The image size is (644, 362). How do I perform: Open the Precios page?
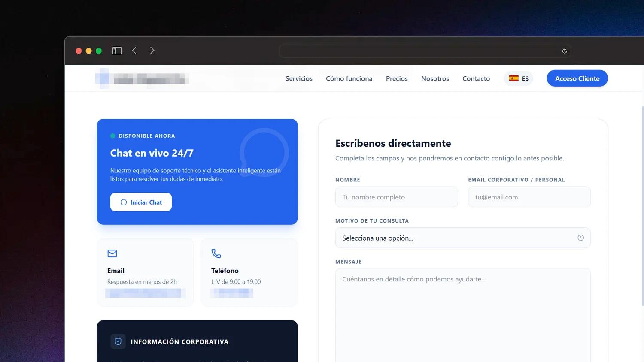pos(397,78)
